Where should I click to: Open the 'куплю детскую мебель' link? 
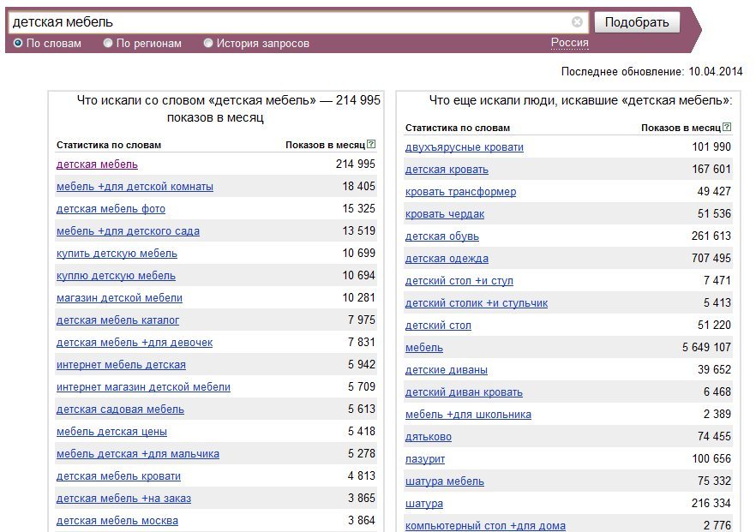[x=116, y=275]
